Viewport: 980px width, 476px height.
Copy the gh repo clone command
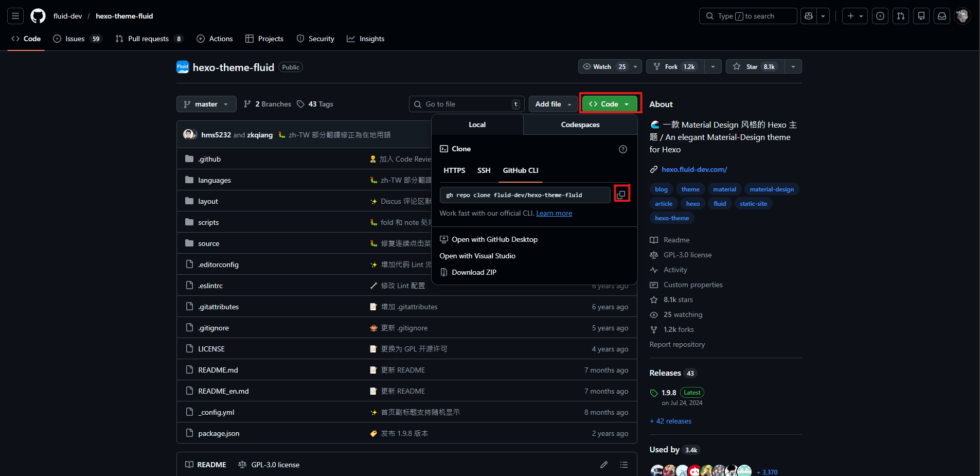(x=621, y=195)
